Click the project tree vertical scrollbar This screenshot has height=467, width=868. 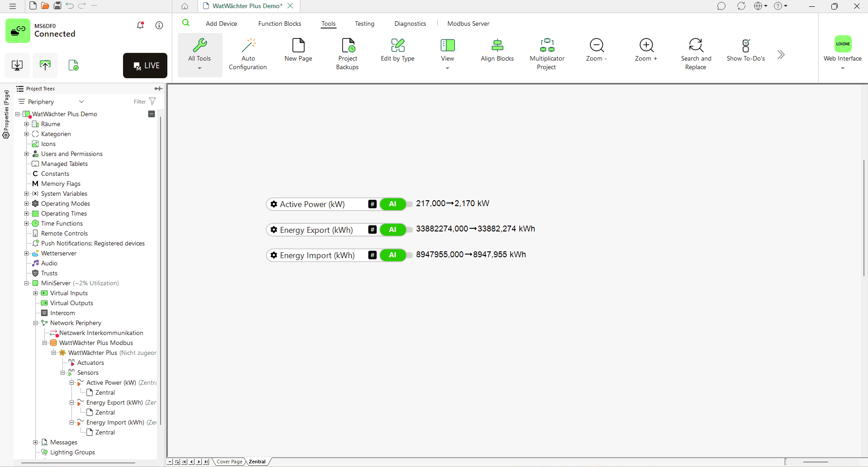(161, 270)
